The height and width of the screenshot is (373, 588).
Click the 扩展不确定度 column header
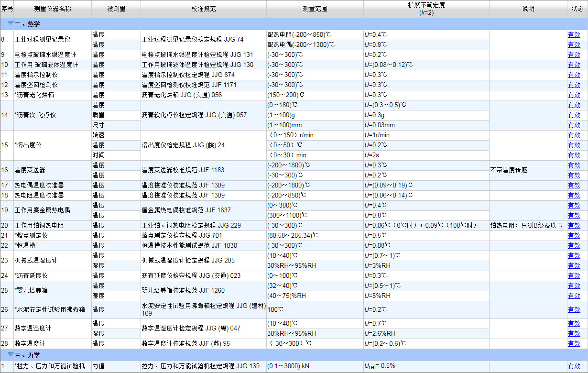pos(426,9)
